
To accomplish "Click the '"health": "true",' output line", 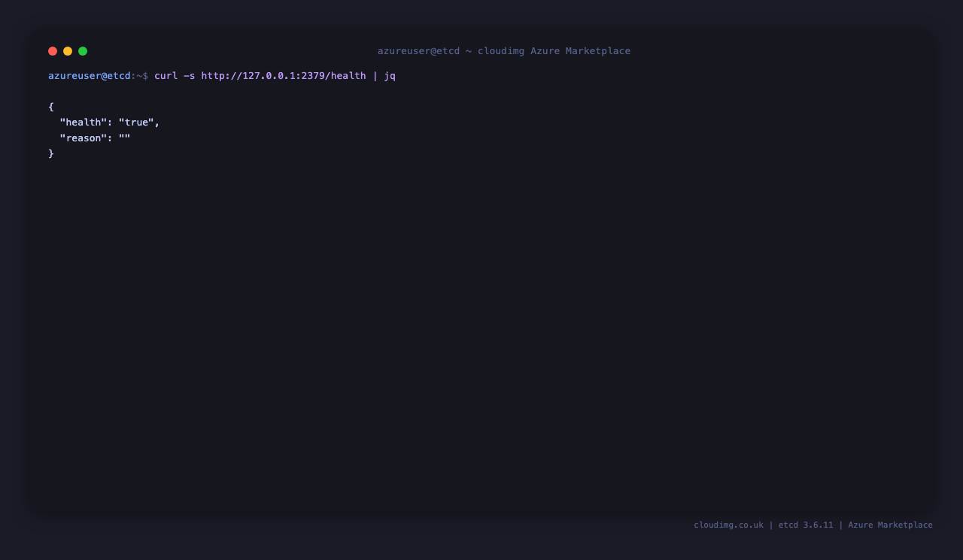I will [x=110, y=123].
